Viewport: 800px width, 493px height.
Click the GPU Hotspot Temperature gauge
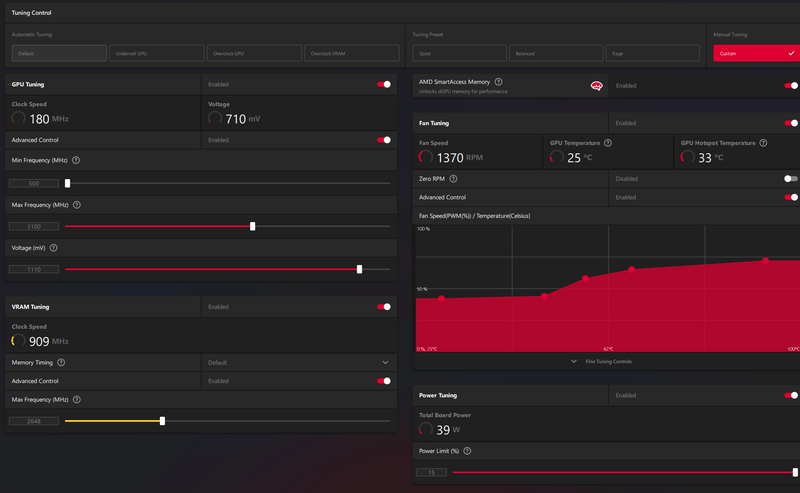pos(687,157)
